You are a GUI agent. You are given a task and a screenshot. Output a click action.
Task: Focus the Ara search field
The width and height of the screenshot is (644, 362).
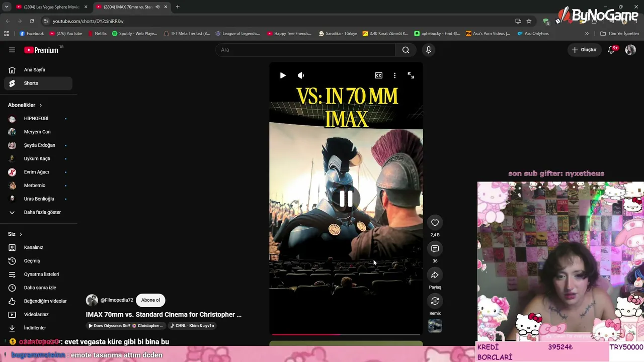tap(305, 50)
